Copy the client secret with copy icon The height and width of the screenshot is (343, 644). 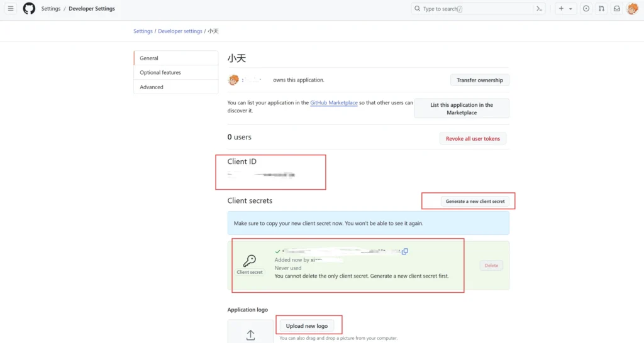(x=405, y=251)
